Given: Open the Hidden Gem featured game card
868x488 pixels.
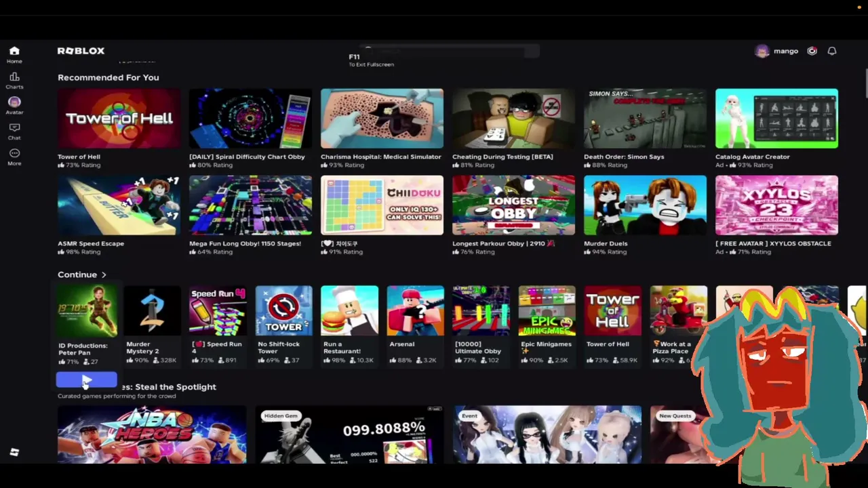Looking at the screenshot, I should [349, 434].
